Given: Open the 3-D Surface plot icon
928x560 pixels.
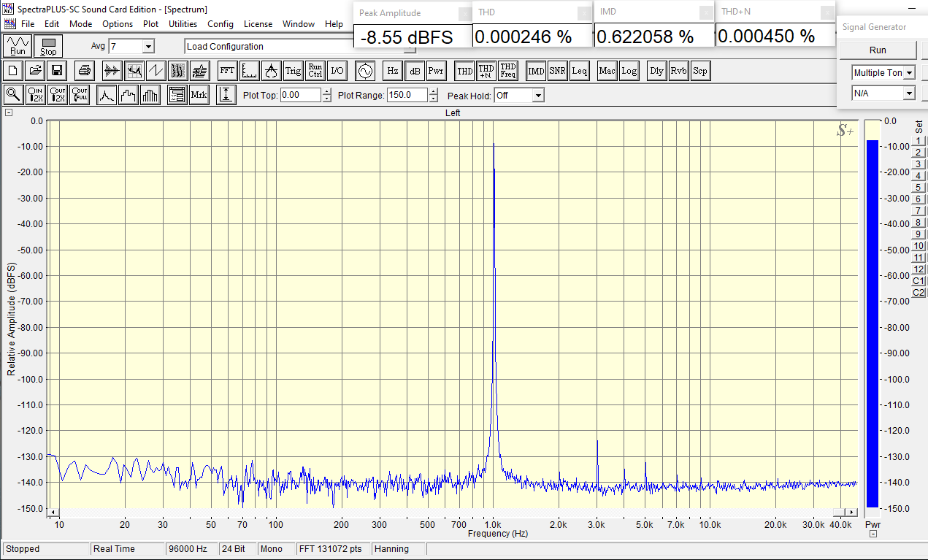Looking at the screenshot, I should point(200,71).
